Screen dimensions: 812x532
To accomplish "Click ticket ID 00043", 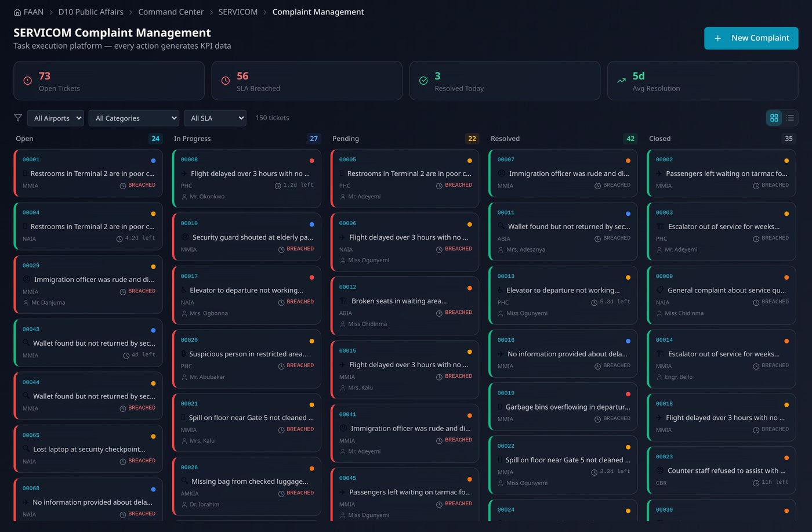I will point(31,330).
